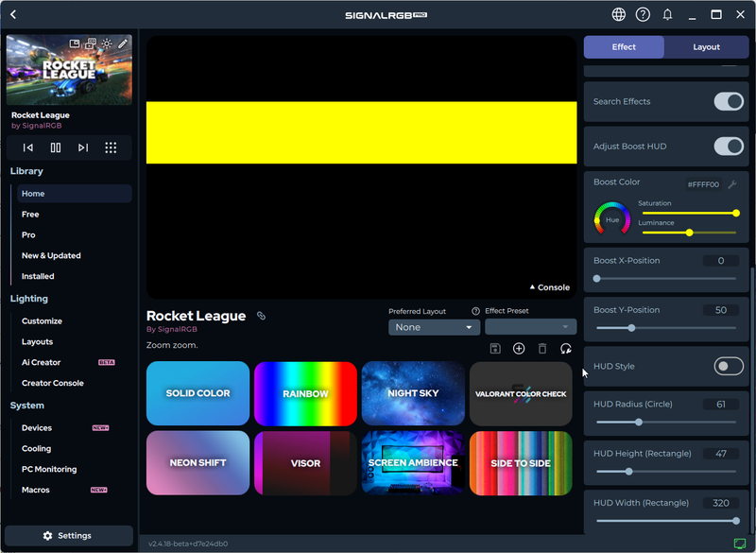This screenshot has width=756, height=553.
Task: Click the delete preset trash icon
Action: tap(542, 349)
